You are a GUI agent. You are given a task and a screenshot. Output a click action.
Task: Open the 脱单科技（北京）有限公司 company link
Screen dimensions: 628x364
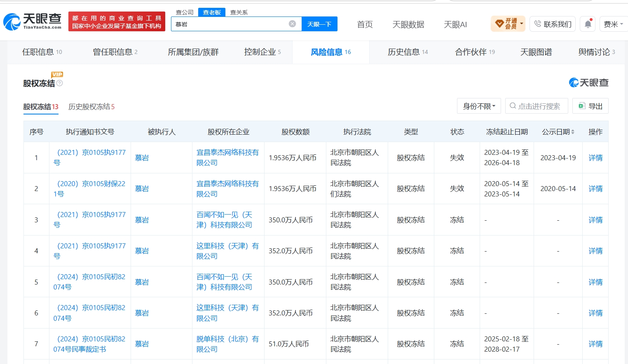227,344
